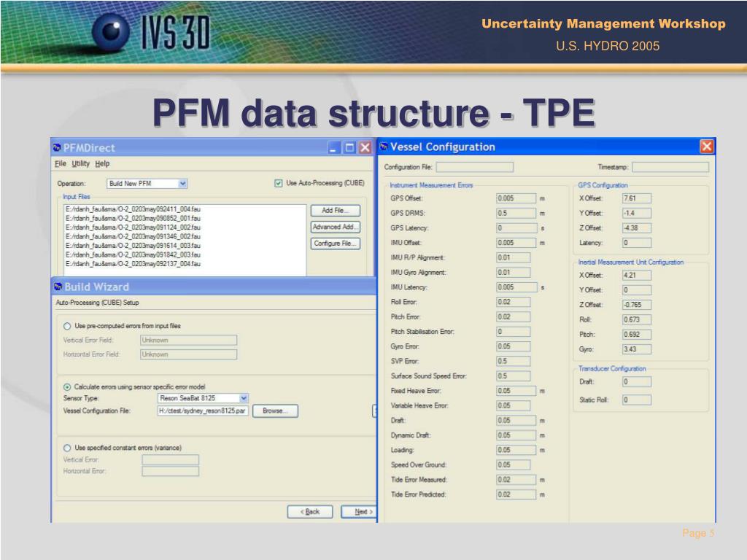Click the GPS DRMS input field
Screen dimensions: 747x560
point(516,214)
